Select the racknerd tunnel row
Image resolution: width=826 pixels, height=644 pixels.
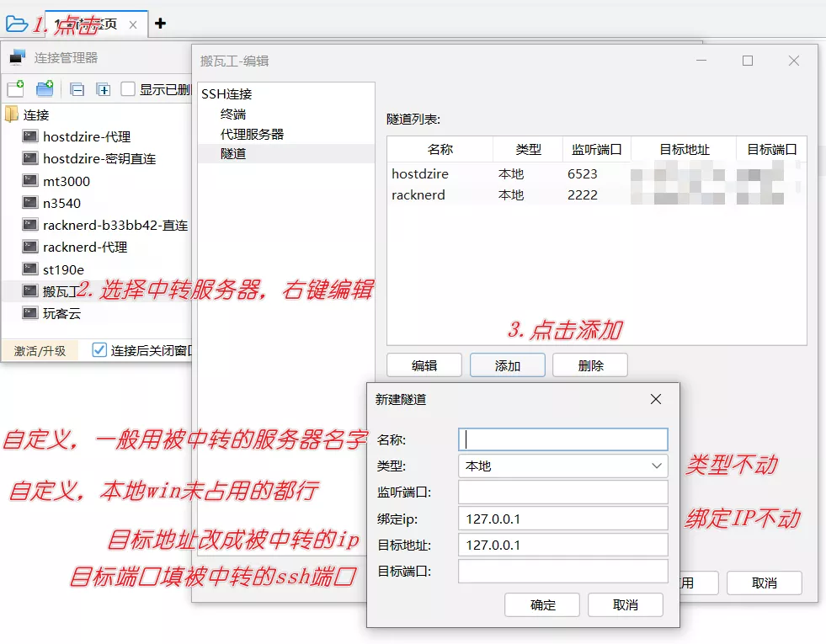pyautogui.click(x=596, y=194)
